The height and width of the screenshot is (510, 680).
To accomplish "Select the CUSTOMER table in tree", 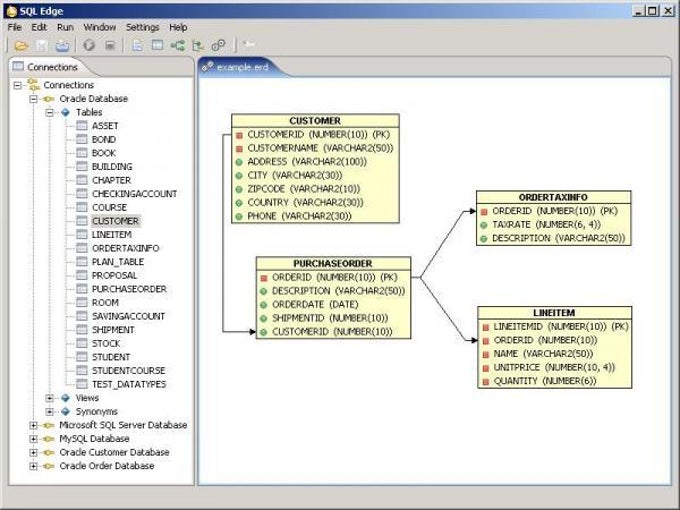I will click(115, 221).
